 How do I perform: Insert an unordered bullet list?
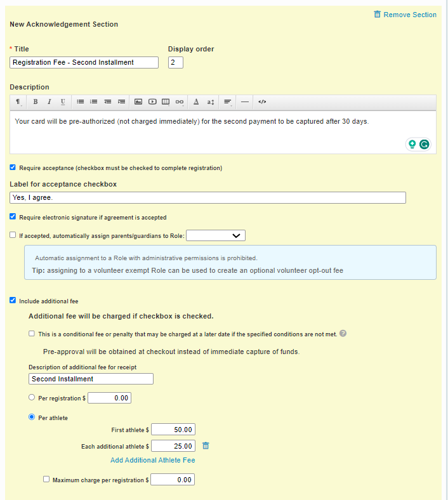[x=81, y=102]
